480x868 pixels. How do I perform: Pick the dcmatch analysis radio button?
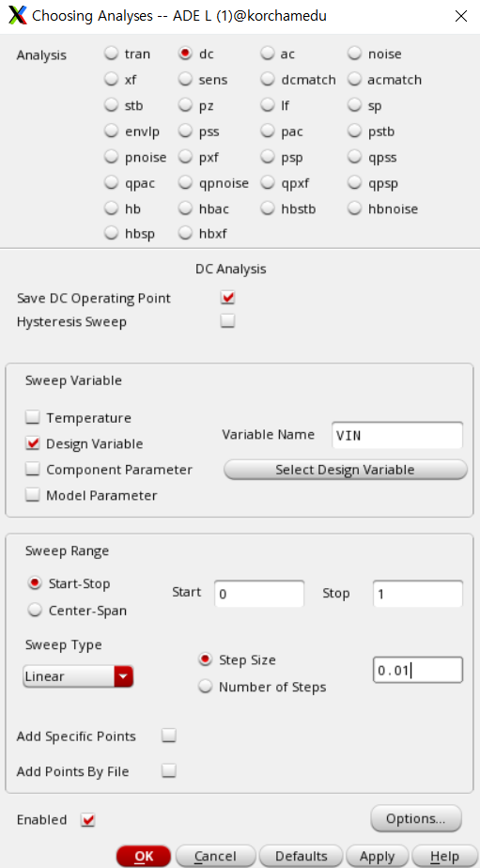click(268, 79)
